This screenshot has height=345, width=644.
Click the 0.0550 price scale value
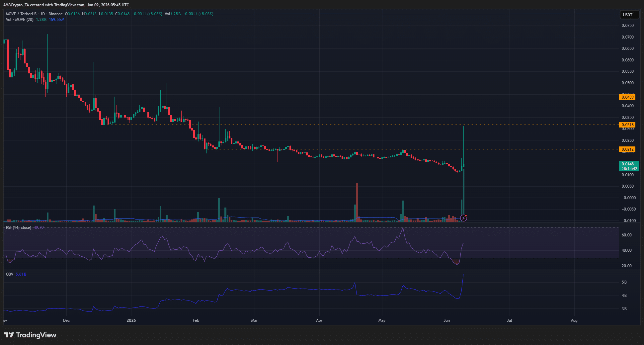627,71
